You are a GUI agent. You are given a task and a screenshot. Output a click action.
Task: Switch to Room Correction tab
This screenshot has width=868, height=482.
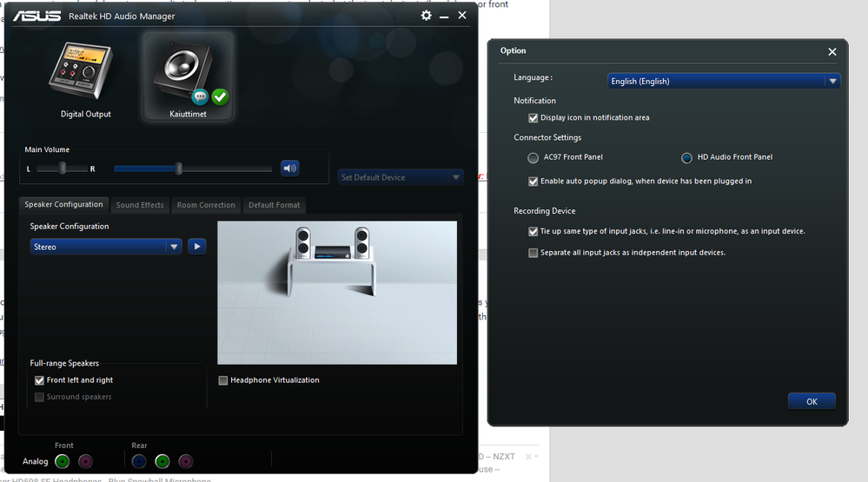pos(206,205)
